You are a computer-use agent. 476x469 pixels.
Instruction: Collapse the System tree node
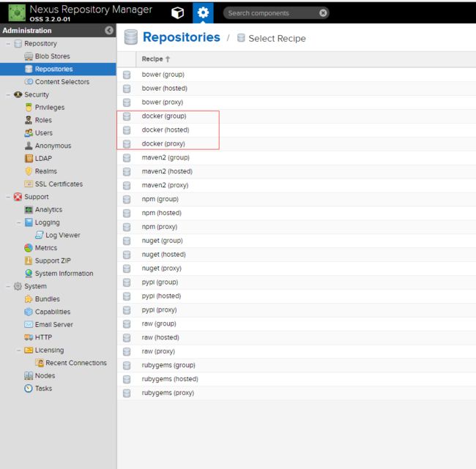tap(8, 286)
